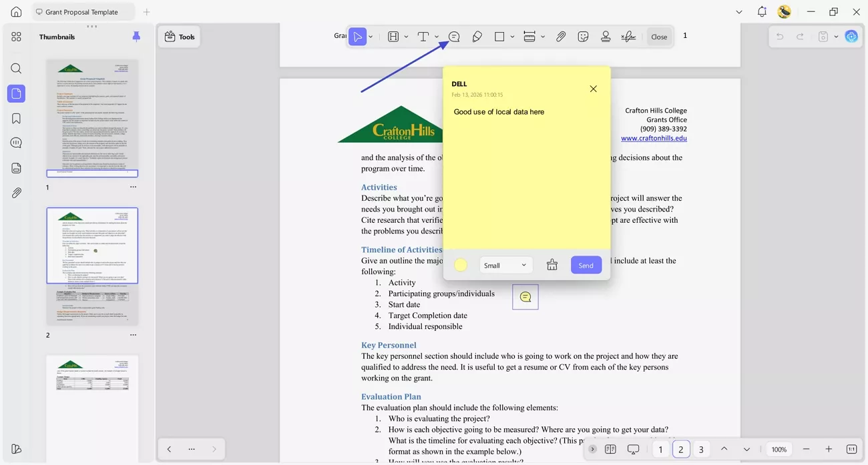The height and width of the screenshot is (465, 868).
Task: Open page 1 options ellipsis menu
Action: 133,187
